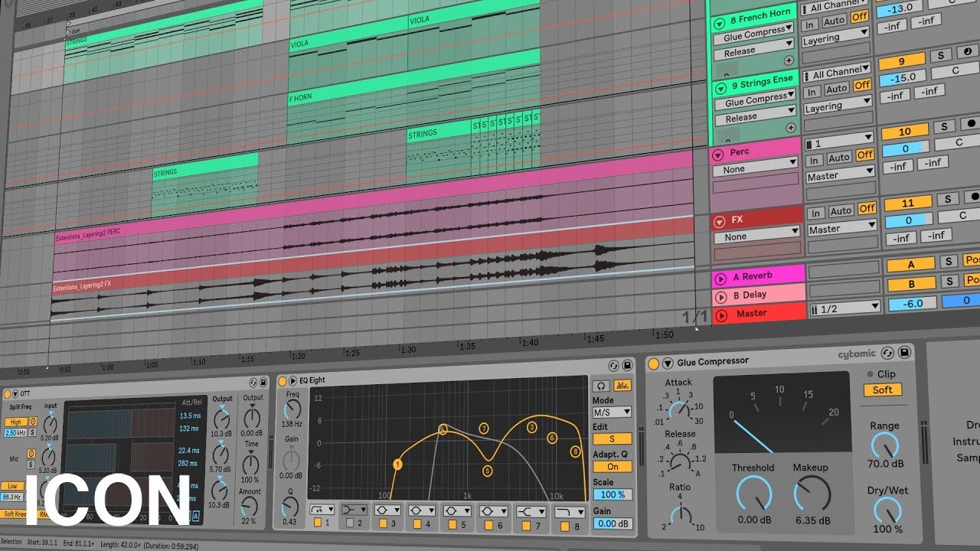Click the Glue Compressor hot-swap preset icon
The height and width of the screenshot is (551, 980).
(x=888, y=353)
